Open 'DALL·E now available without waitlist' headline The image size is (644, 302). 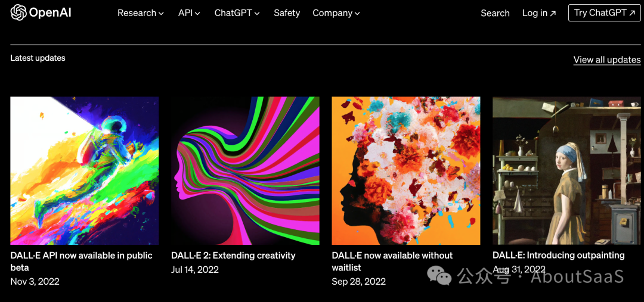392,261
